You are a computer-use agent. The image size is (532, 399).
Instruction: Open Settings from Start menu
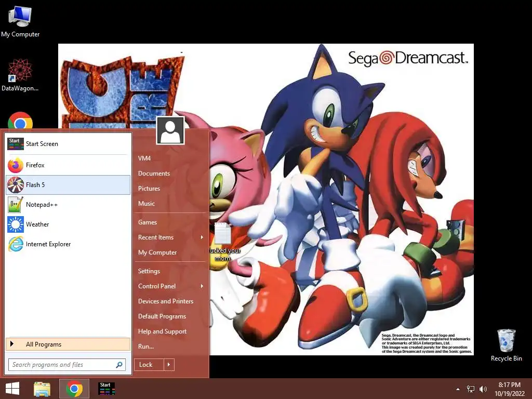click(x=149, y=271)
